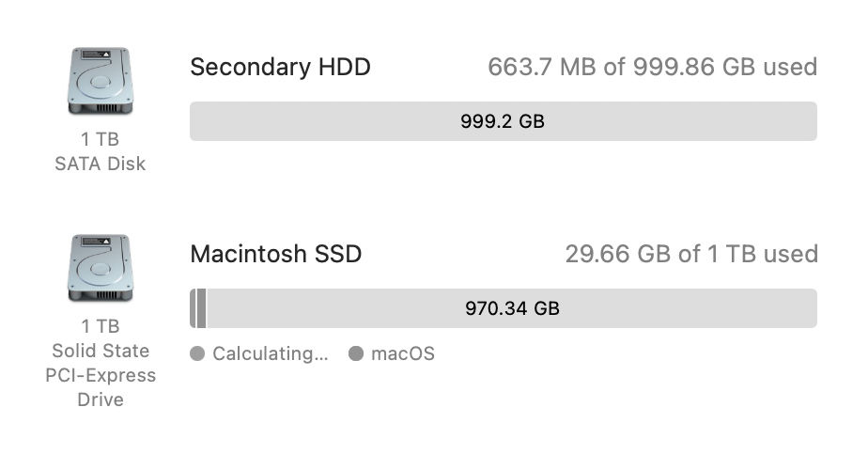Click the 663.7 MB of 999.86 GB used text
This screenshot has width=868, height=470.
(652, 67)
